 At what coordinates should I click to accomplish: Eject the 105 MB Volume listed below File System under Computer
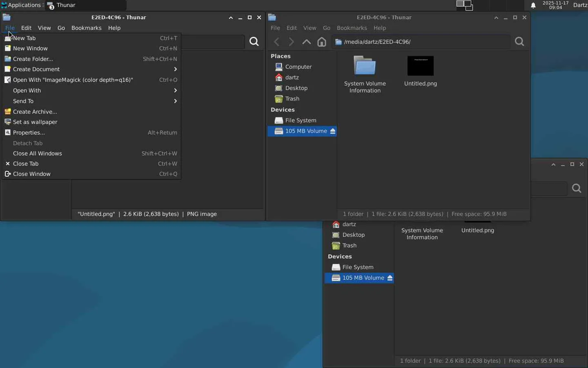pos(333,131)
